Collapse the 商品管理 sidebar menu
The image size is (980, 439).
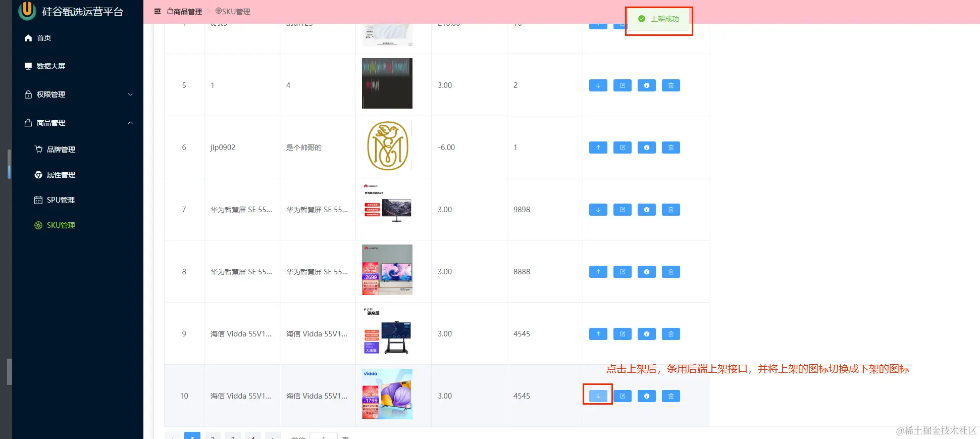click(x=78, y=123)
